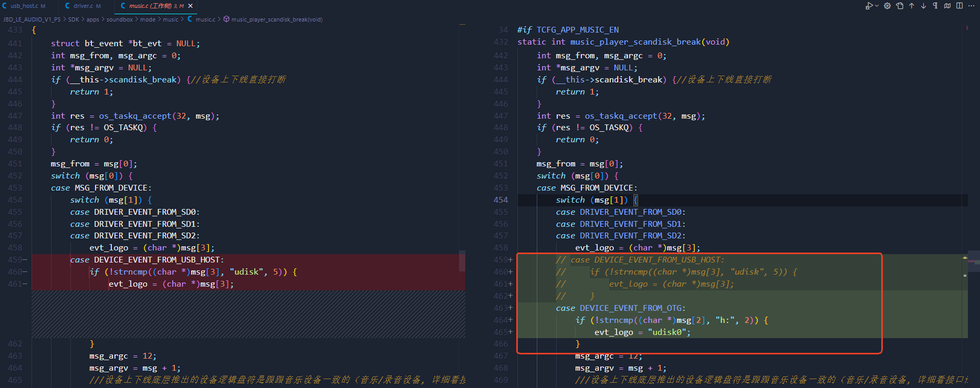Click the Run and Debug play icon
This screenshot has width=980, height=388.
click(869, 6)
